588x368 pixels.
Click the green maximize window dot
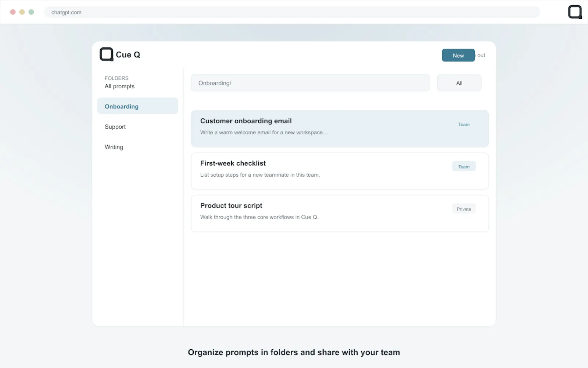[31, 12]
